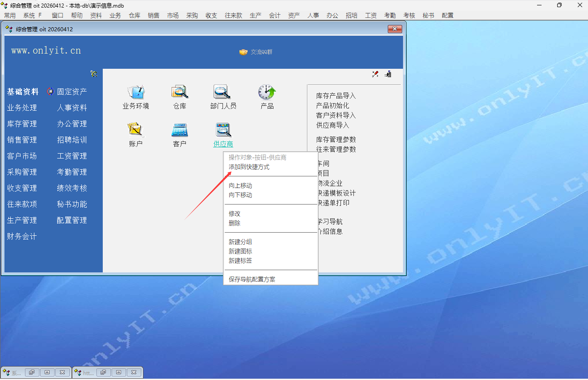Screen dimensions: 588x380
Task: Click the 产品初始化 link
Action: 332,105
